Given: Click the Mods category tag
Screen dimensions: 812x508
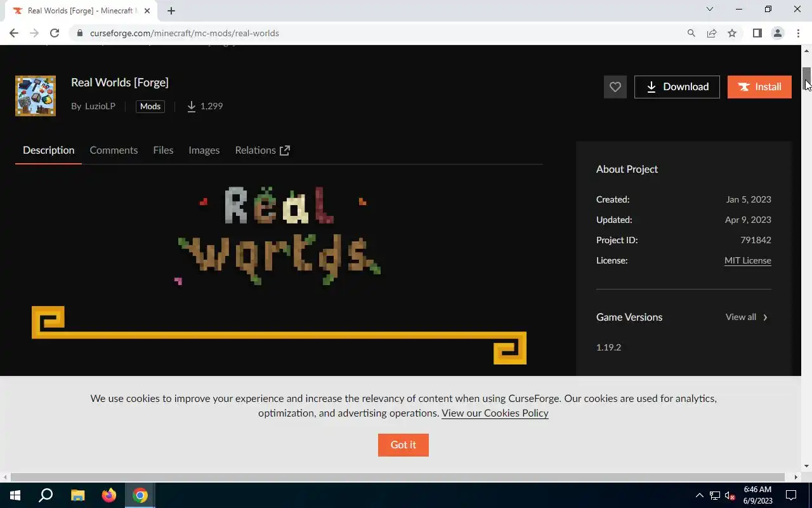Looking at the screenshot, I should [x=150, y=106].
